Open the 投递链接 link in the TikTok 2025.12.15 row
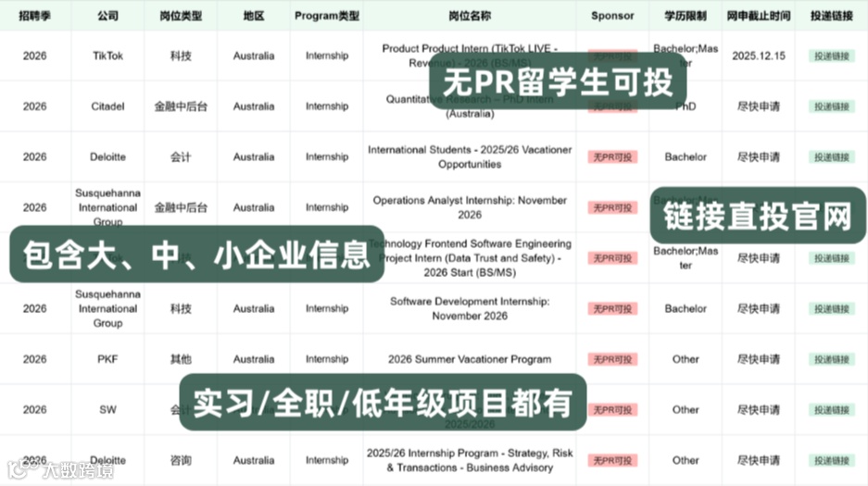This screenshot has width=868, height=486. click(832, 56)
